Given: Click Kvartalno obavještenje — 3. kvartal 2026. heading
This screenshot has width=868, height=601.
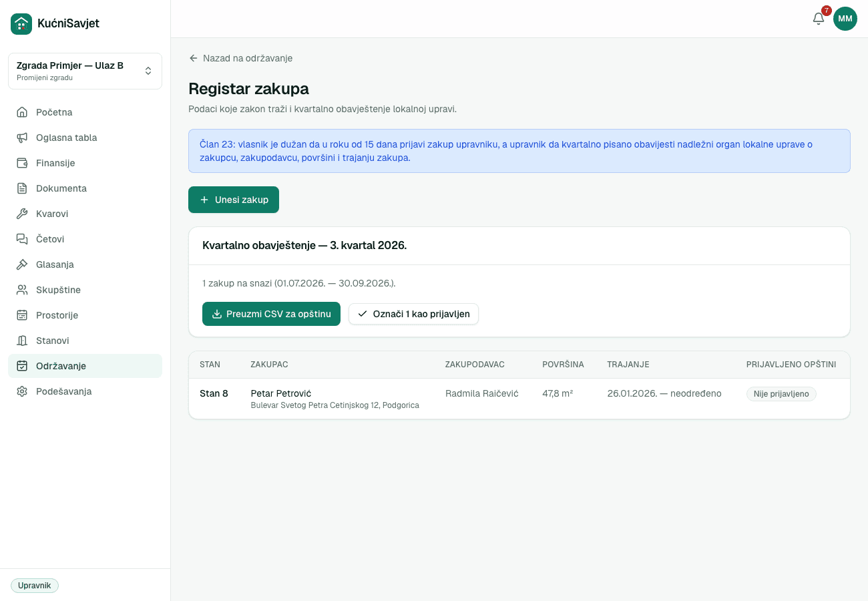Looking at the screenshot, I should coord(304,246).
